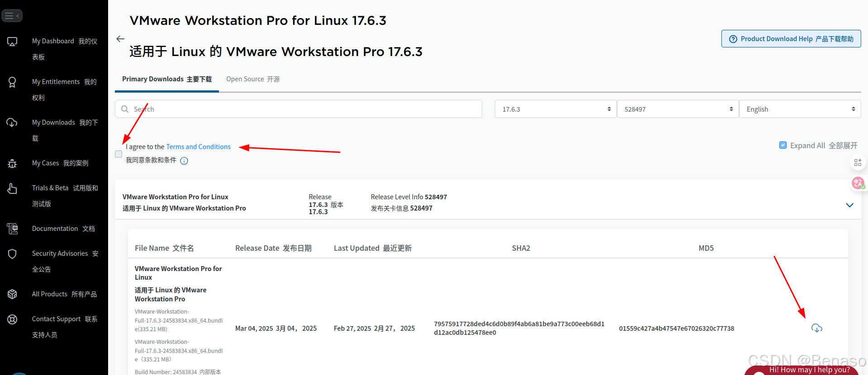
Task: Click the File Name column header
Action: [x=164, y=248]
